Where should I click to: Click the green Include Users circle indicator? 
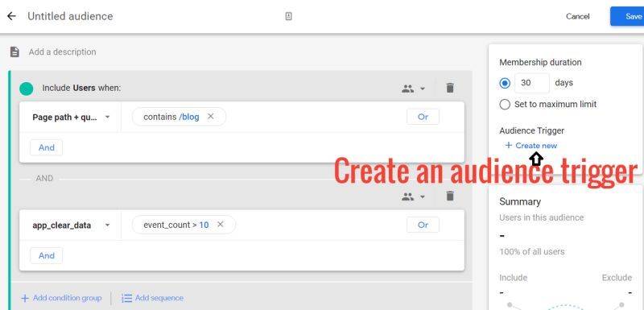27,89
